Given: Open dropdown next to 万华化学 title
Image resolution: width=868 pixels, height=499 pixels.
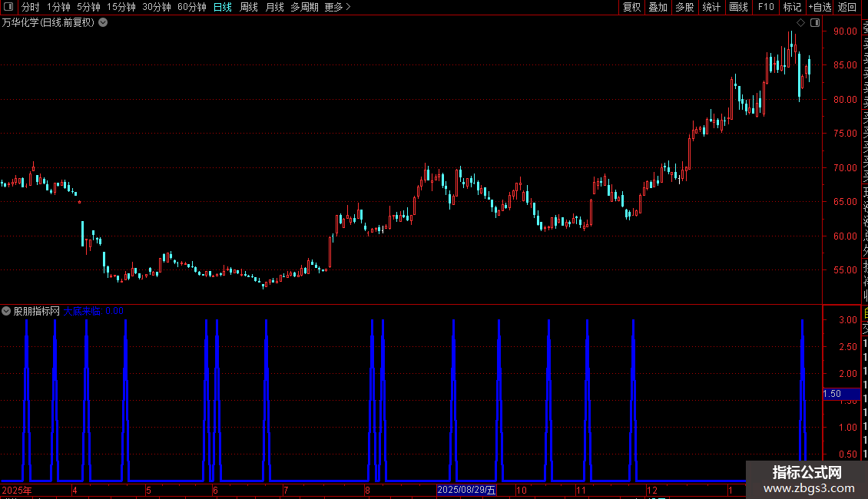Looking at the screenshot, I should pyautogui.click(x=103, y=23).
